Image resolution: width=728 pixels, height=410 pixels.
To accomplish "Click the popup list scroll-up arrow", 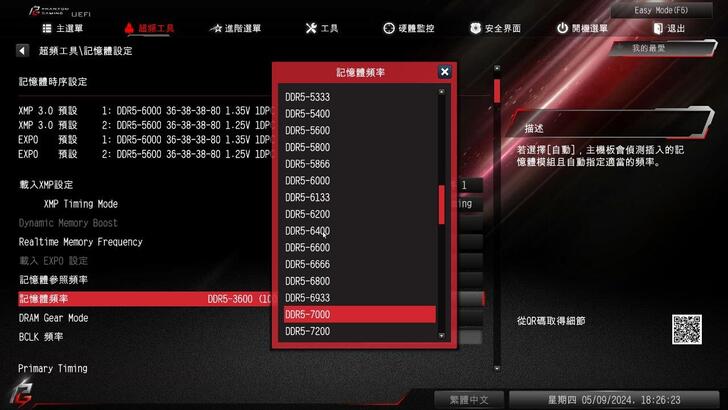I will (442, 91).
